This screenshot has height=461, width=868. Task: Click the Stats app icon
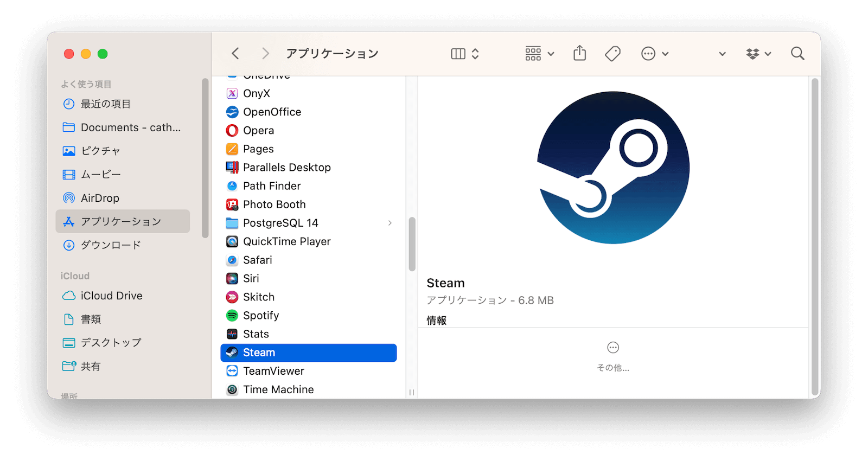[232, 334]
